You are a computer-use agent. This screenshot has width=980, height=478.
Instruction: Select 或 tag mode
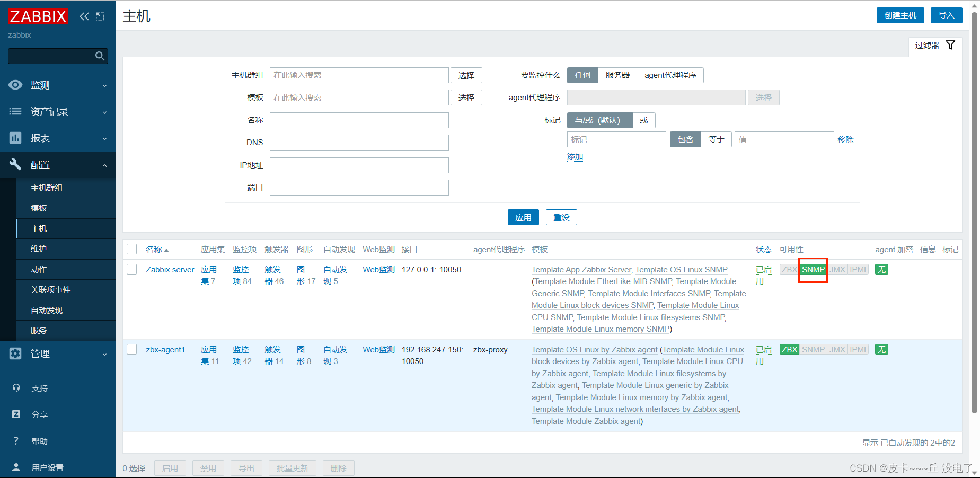click(x=644, y=120)
